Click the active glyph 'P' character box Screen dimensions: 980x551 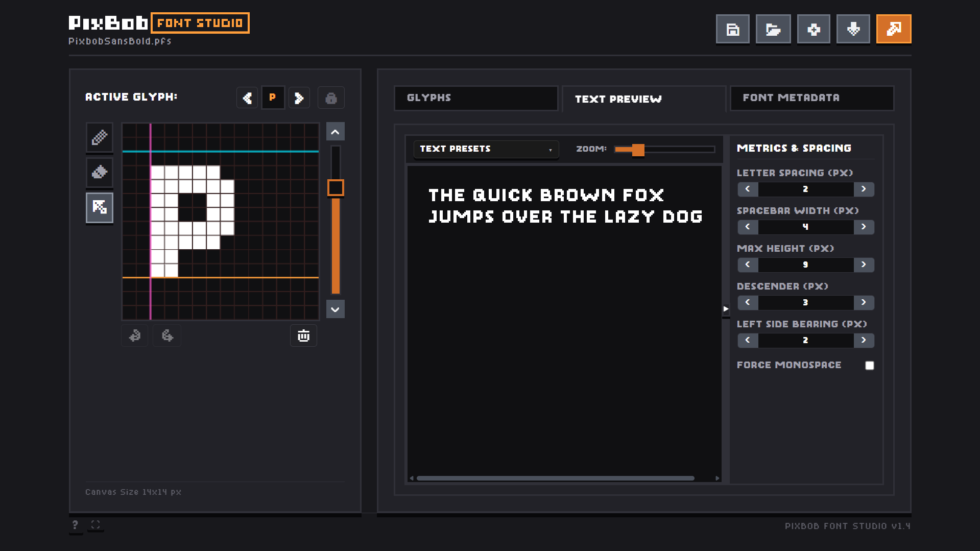(x=273, y=98)
